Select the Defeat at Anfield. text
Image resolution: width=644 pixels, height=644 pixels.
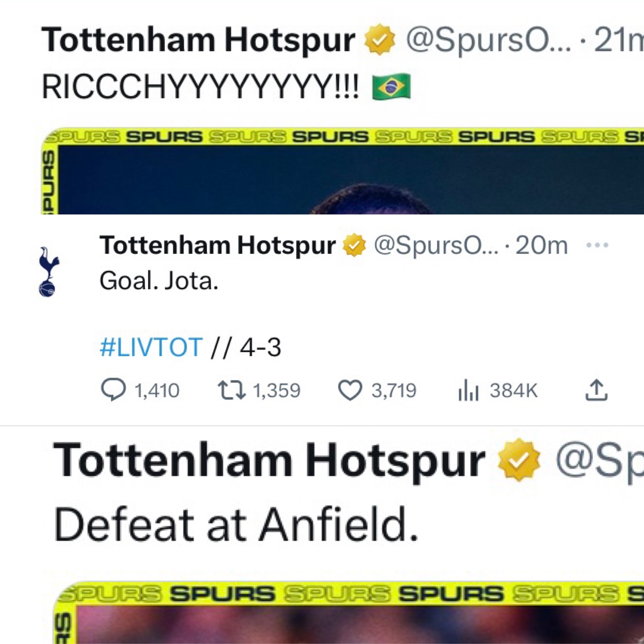(x=236, y=525)
